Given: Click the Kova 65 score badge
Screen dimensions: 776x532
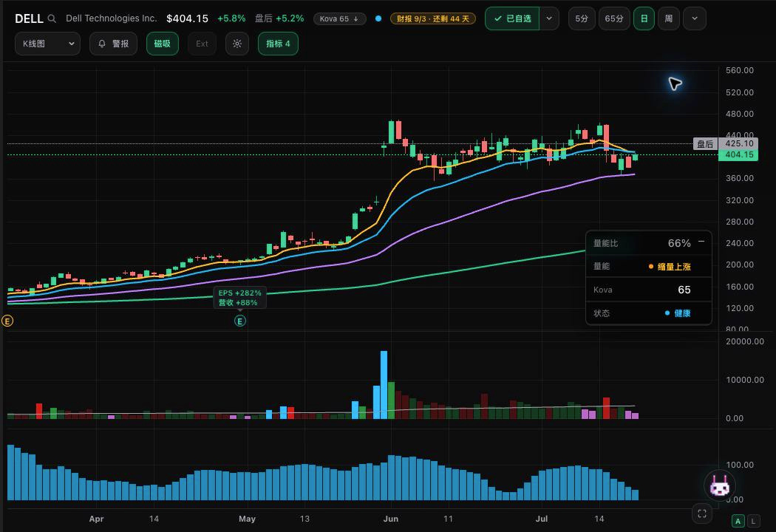Looking at the screenshot, I should [x=339, y=18].
